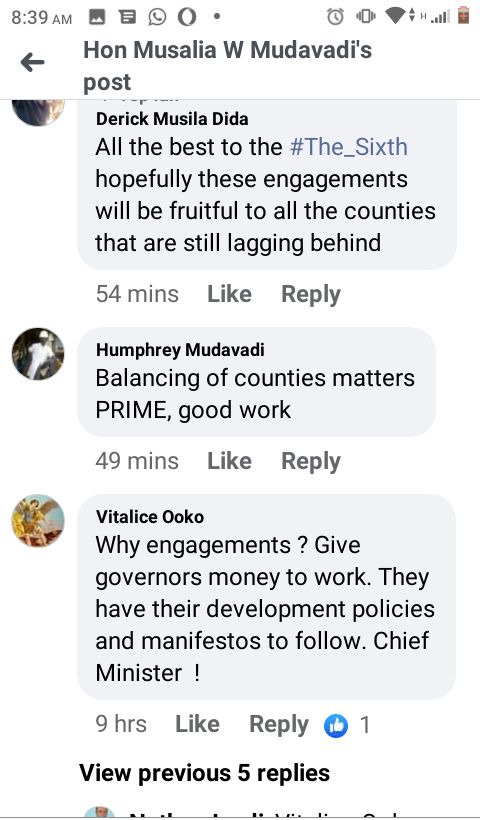Reply to Humphrey Mudavadi's comment
Screen dimensions: 480x820
[311, 462]
